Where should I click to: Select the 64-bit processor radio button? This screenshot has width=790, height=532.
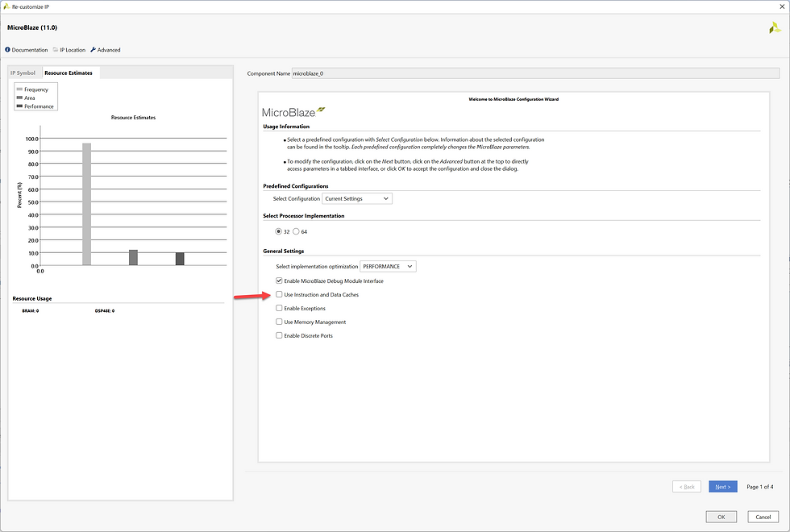(297, 232)
